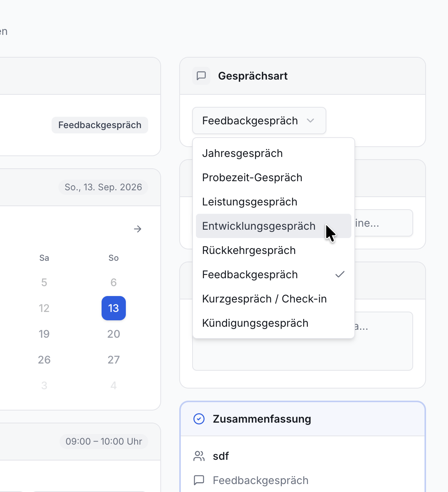The width and height of the screenshot is (448, 492).
Task: Click the people icon next to sdf
Action: pos(199,456)
